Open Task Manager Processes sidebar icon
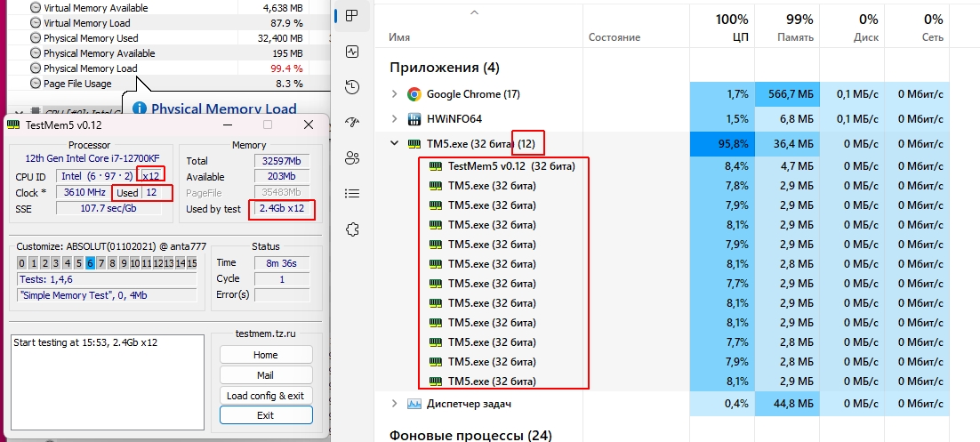The image size is (980, 442). tap(352, 16)
